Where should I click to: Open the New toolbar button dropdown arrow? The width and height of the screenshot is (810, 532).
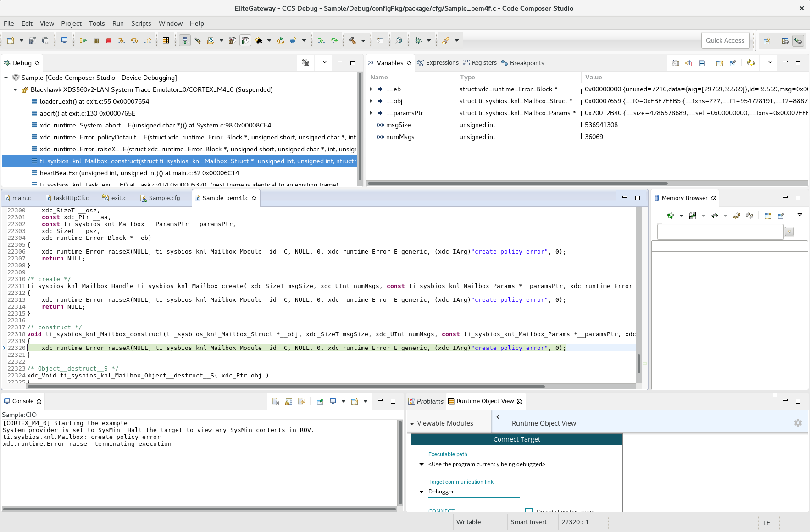[x=21, y=40]
